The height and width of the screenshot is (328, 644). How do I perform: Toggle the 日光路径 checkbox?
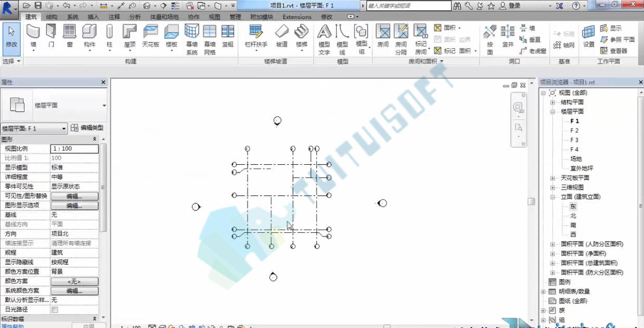click(55, 310)
